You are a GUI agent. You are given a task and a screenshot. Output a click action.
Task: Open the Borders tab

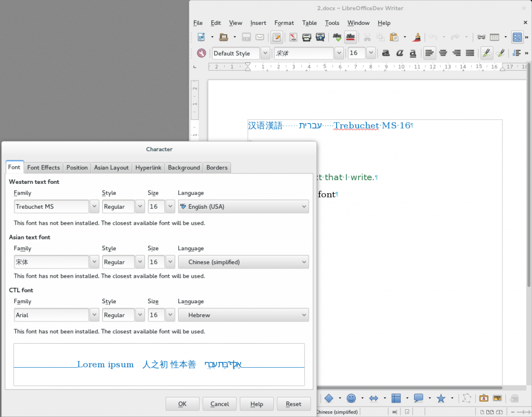(x=217, y=168)
